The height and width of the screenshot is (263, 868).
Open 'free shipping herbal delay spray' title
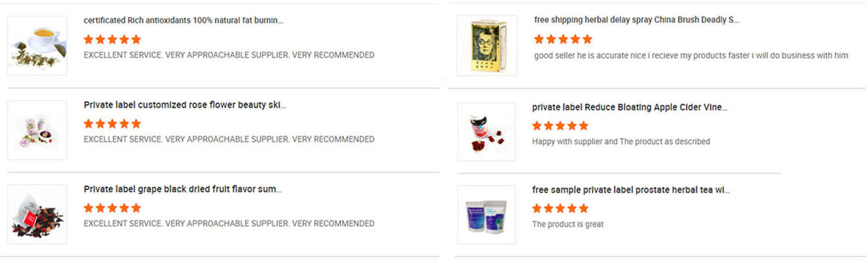(637, 20)
